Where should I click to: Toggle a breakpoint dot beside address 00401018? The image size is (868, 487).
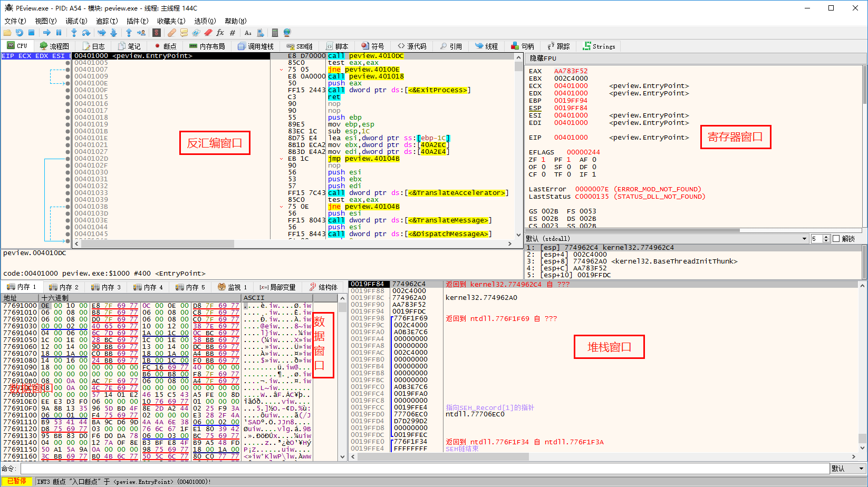pyautogui.click(x=67, y=117)
